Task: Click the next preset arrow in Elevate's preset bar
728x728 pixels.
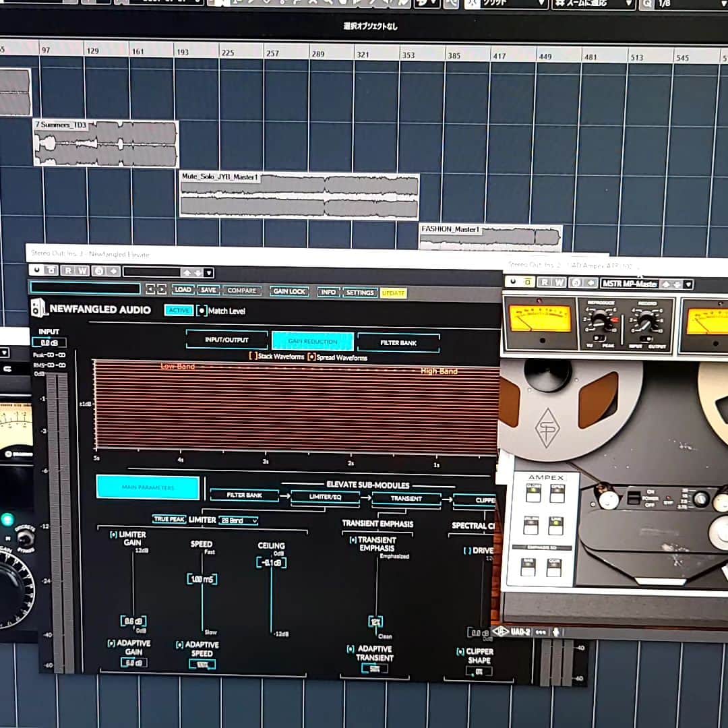Action: coord(162,290)
